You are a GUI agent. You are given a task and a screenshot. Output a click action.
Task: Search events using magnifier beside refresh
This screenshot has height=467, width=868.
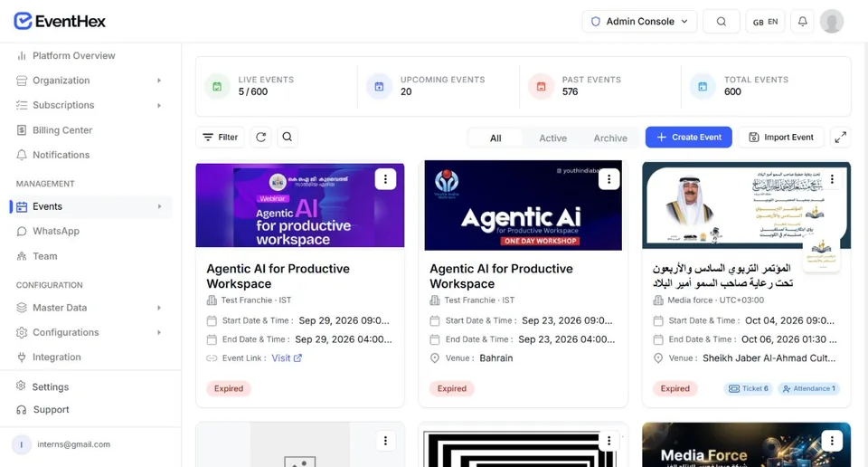click(288, 137)
